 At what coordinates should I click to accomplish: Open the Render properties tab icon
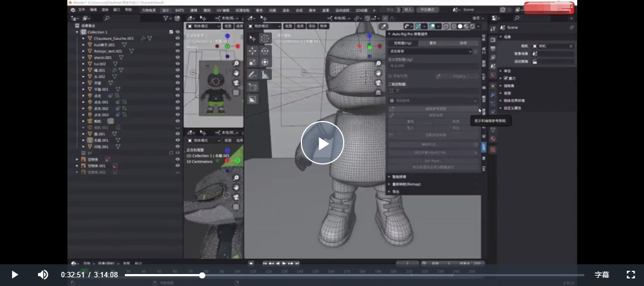[x=493, y=40]
